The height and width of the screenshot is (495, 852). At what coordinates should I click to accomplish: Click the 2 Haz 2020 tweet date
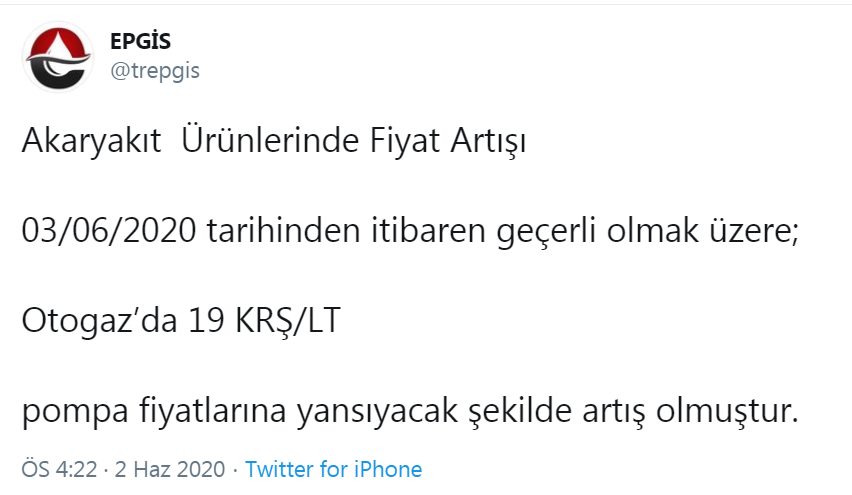(x=170, y=469)
